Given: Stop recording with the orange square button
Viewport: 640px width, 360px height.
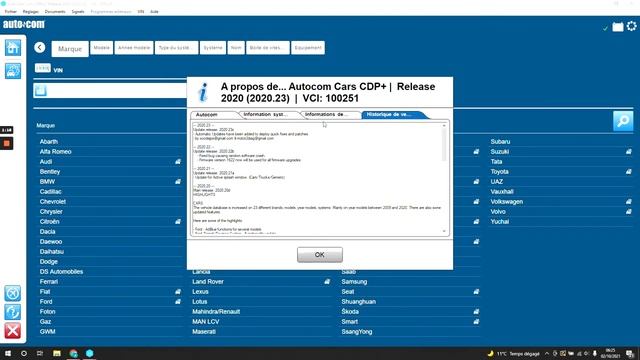Looking at the screenshot, I should tap(7, 143).
